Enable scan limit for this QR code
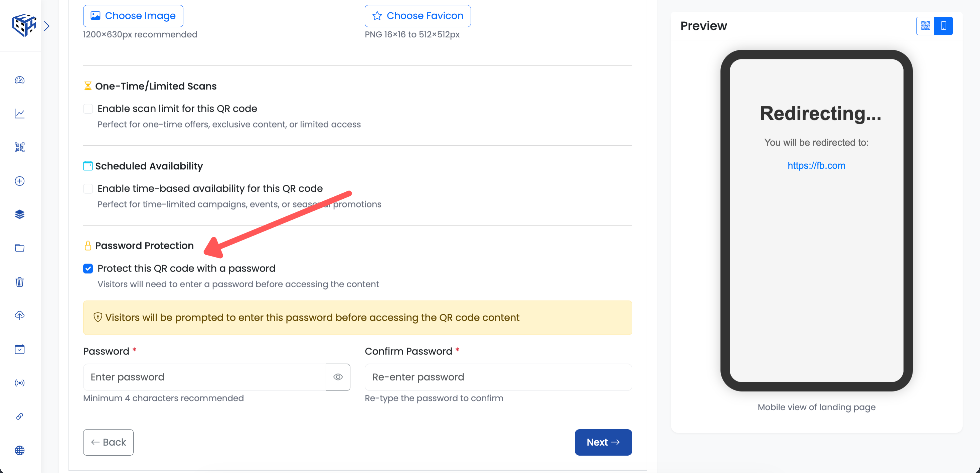 (x=88, y=109)
